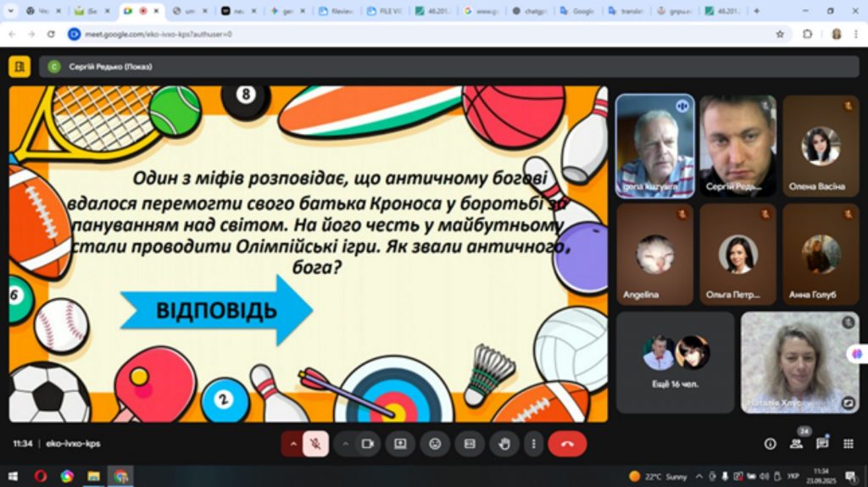Open a new browser tab
The height and width of the screenshot is (487, 868).
coord(756,11)
